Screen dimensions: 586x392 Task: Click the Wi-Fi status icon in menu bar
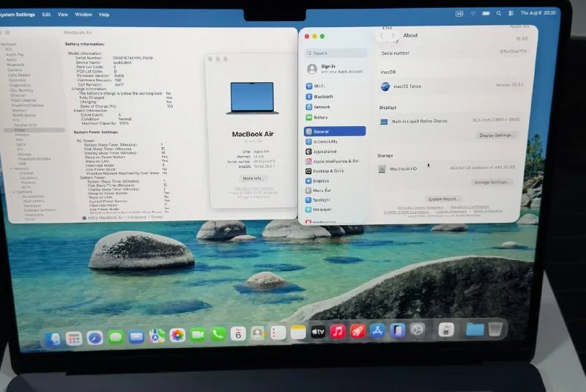point(472,13)
